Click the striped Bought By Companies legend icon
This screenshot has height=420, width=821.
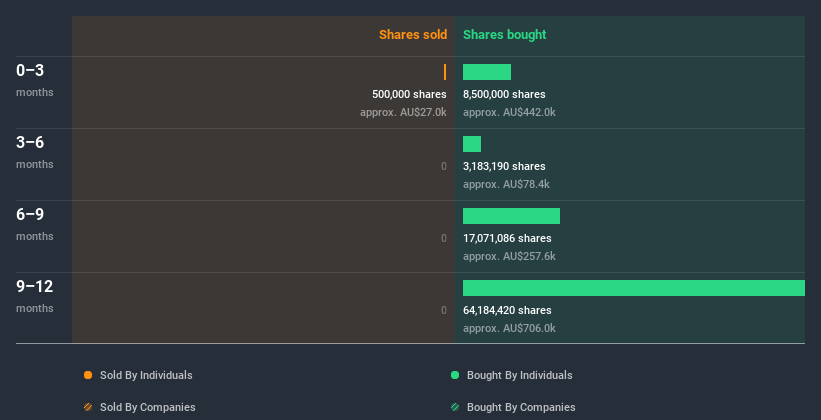click(x=455, y=407)
